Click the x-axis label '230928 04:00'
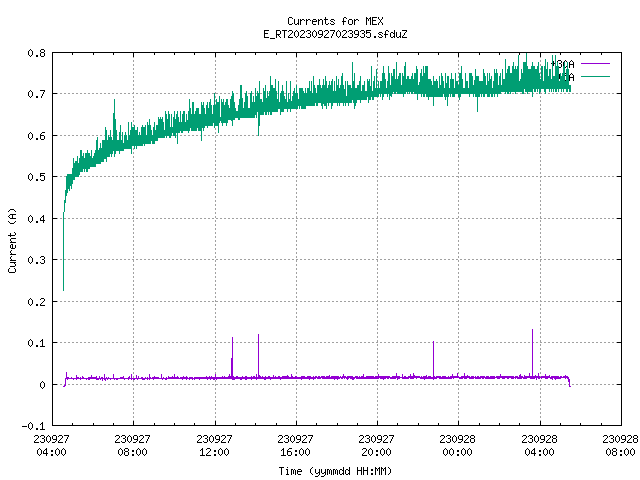The height and width of the screenshot is (480, 640). [x=540, y=446]
